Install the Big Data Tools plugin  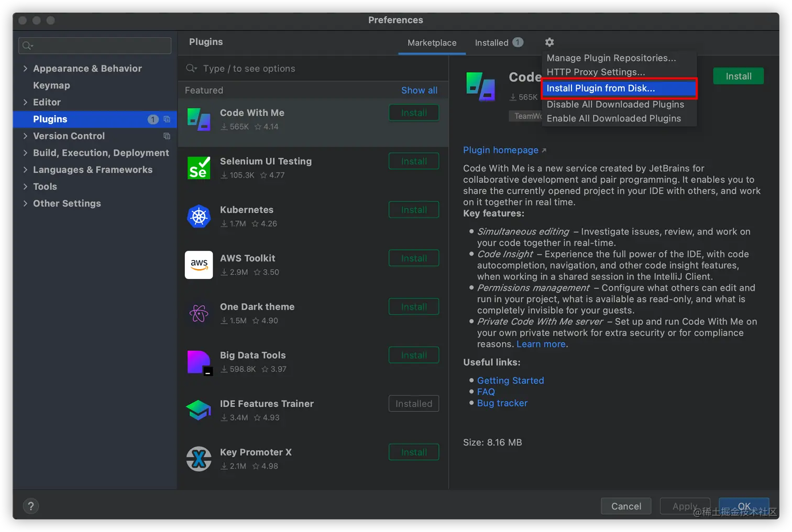pos(414,356)
